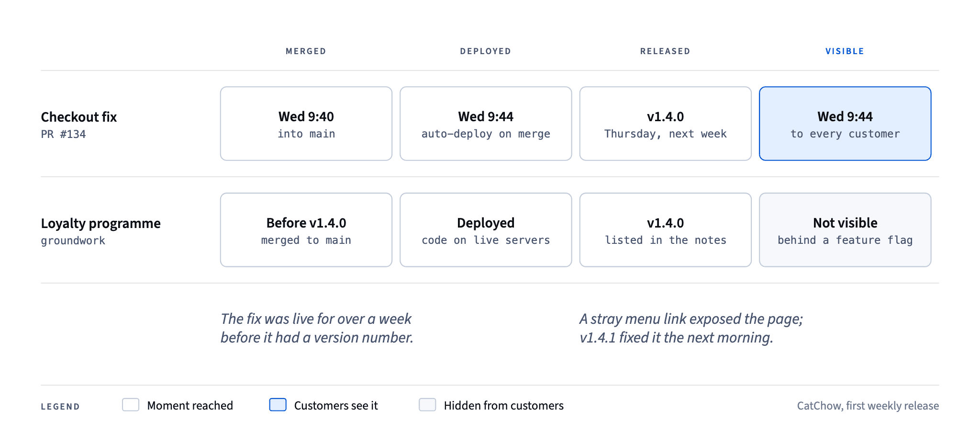Click the Moment reached legend label
980x434 pixels.
pos(190,406)
